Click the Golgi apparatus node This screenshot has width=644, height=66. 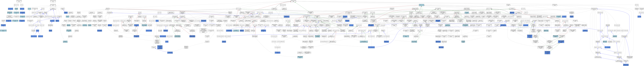click(52, 21)
